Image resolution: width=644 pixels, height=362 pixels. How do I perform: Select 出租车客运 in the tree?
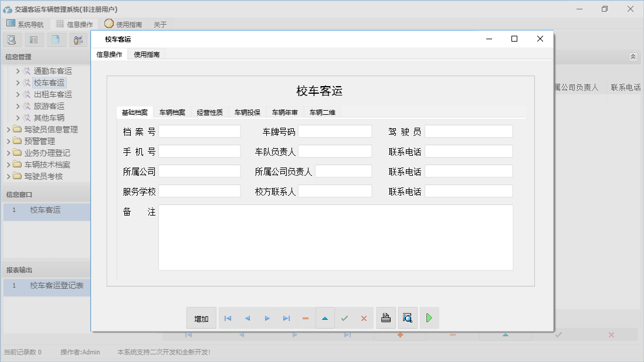click(x=53, y=94)
